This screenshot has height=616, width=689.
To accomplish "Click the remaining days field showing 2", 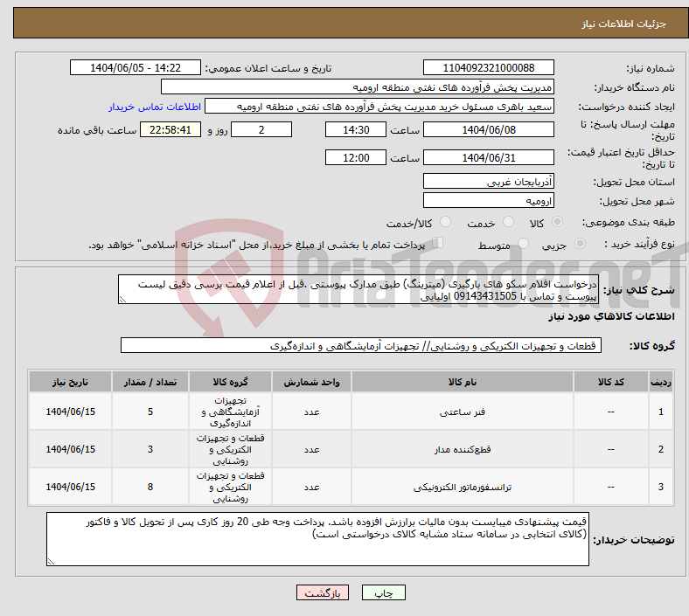I will (261, 129).
